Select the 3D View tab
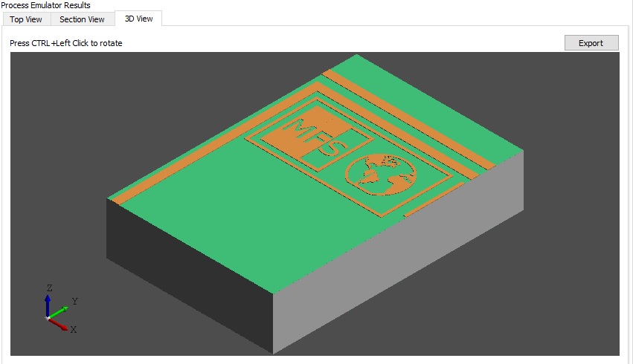The image size is (633, 364). (x=138, y=19)
